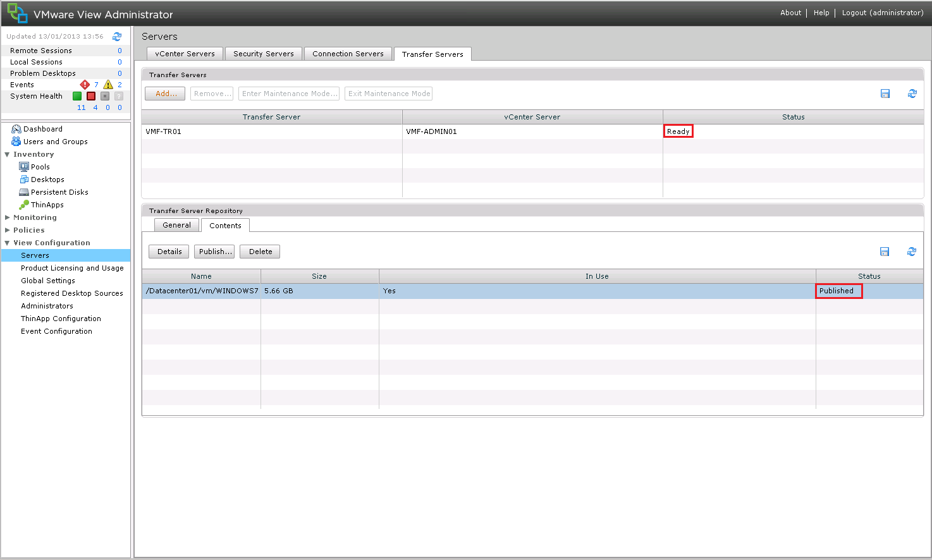Open the General repository tab
Screen dimensions: 932x560
coord(176,225)
